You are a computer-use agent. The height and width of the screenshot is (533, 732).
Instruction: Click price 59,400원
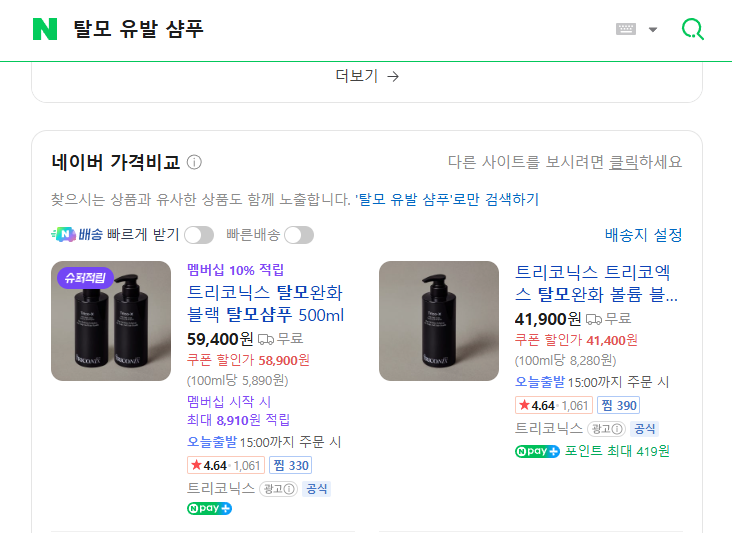[220, 339]
